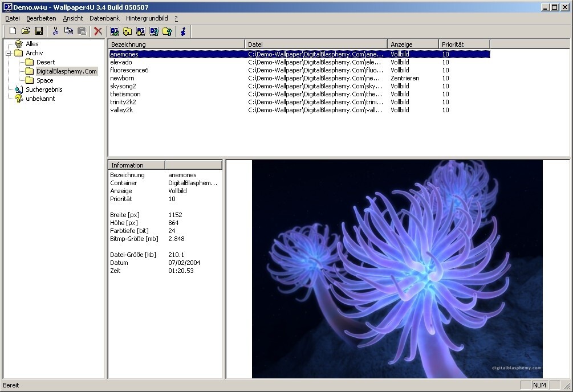Open folder properties question mark icon
The width and height of the screenshot is (573, 392).
pyautogui.click(x=167, y=31)
